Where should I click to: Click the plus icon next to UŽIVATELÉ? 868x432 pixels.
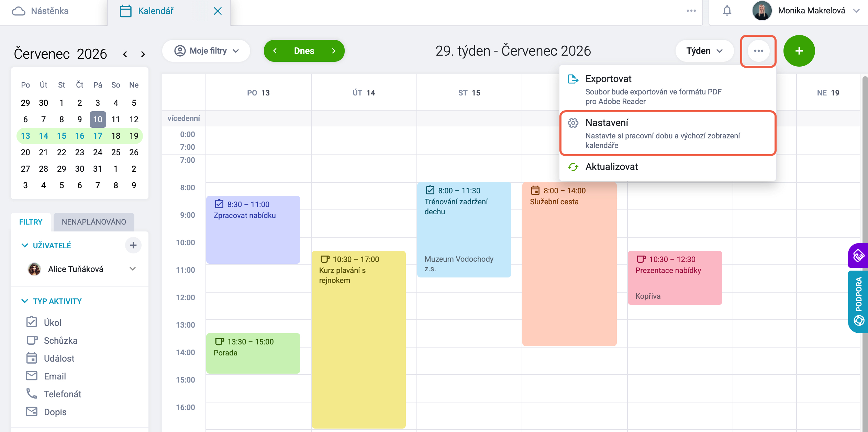pos(133,245)
